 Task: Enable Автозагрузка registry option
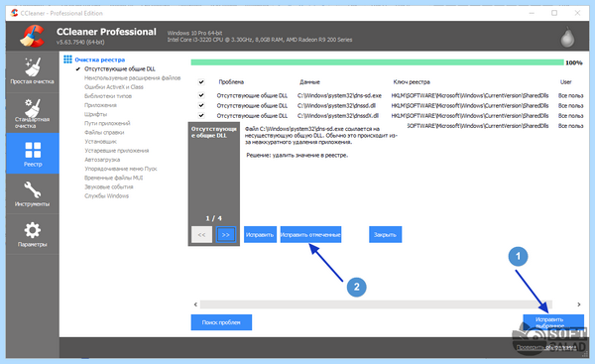(102, 160)
